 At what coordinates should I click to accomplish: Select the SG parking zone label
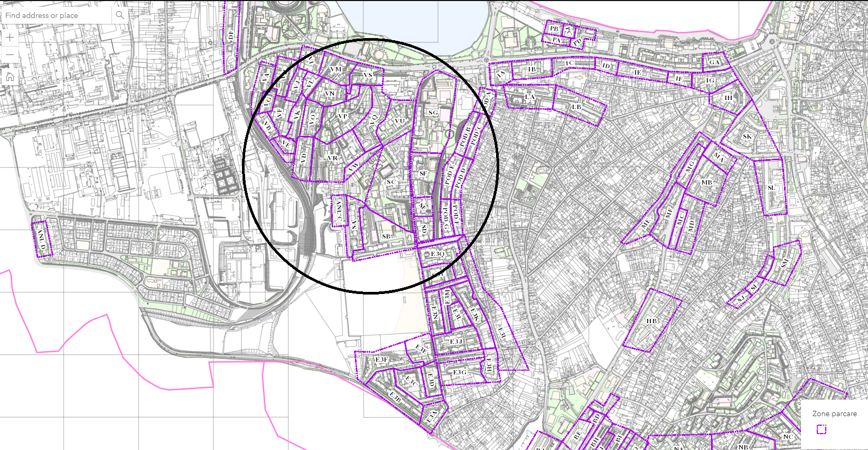433,113
